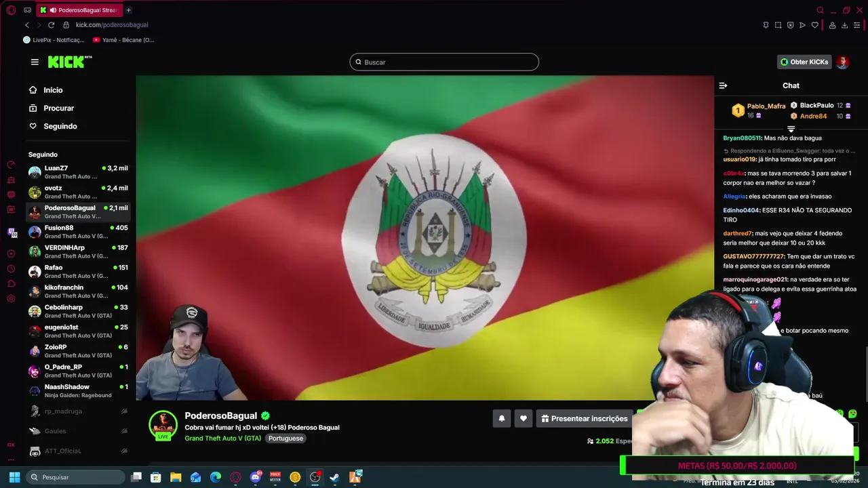868x488 pixels.
Task: Click Opera pin icon in address bar
Action: (766, 25)
